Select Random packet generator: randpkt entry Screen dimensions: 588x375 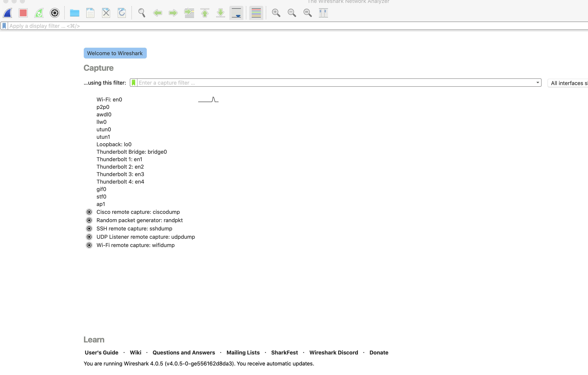[139, 220]
